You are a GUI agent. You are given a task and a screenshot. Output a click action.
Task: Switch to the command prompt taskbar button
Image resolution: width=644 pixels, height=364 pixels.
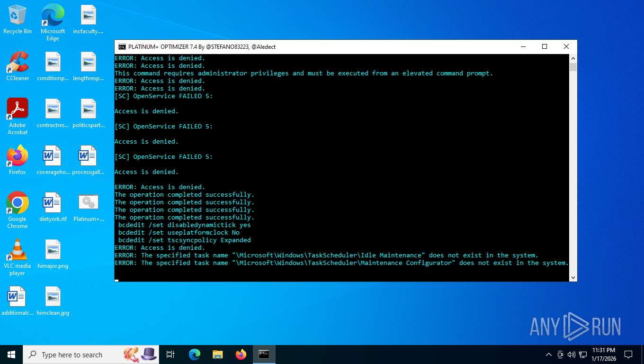[x=264, y=355]
